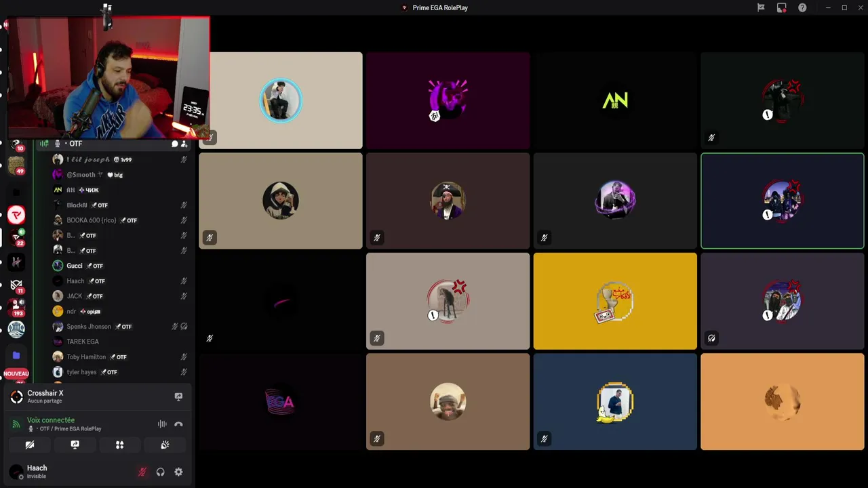Image resolution: width=868 pixels, height=488 pixels.
Task: Select user Toby Hamilton in voice list
Action: 119,357
